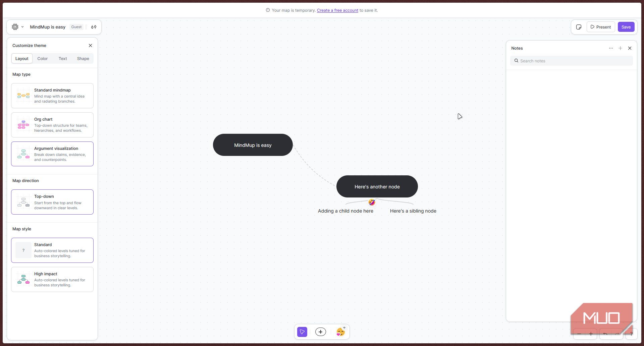The width and height of the screenshot is (644, 346).
Task: Select the 'Here's another node' node
Action: [x=377, y=186]
